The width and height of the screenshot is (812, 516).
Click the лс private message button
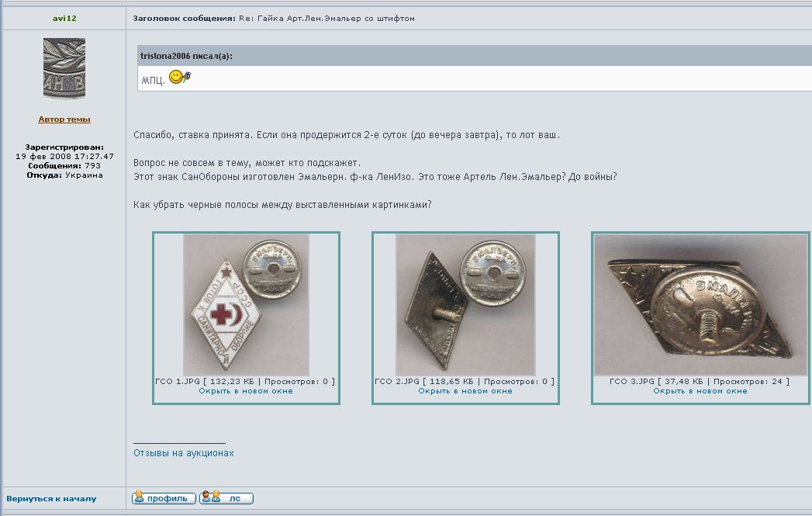coord(226,498)
